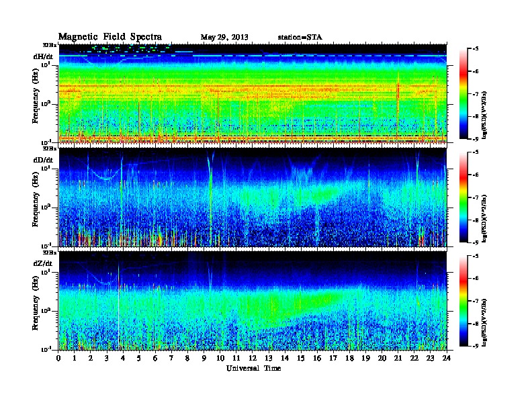Image resolution: width=532 pixels, height=411 pixels.
Task: Click inside the dZ/dt spectrogram plot
Action: click(253, 301)
